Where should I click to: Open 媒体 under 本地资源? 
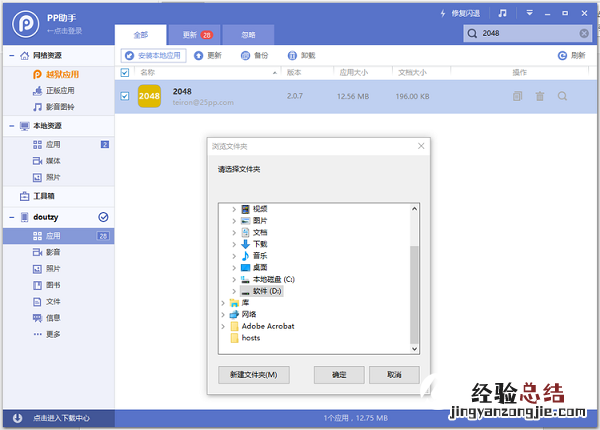click(x=47, y=161)
